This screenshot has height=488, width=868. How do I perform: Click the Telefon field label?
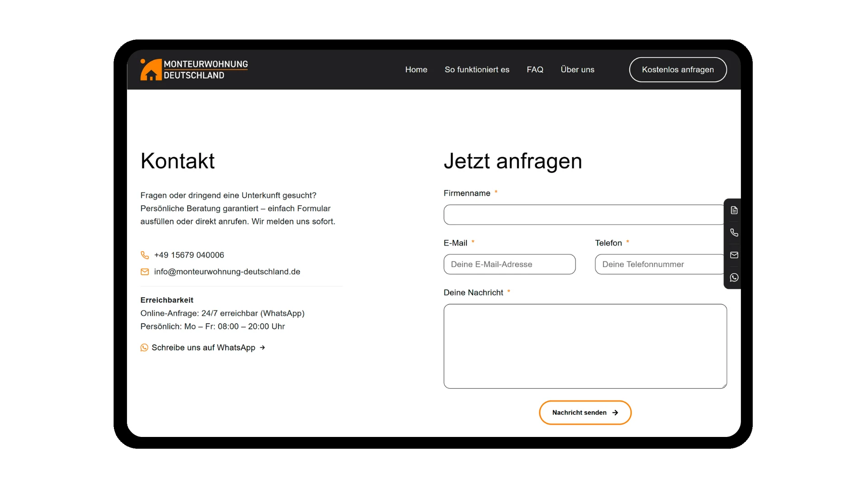pos(608,243)
